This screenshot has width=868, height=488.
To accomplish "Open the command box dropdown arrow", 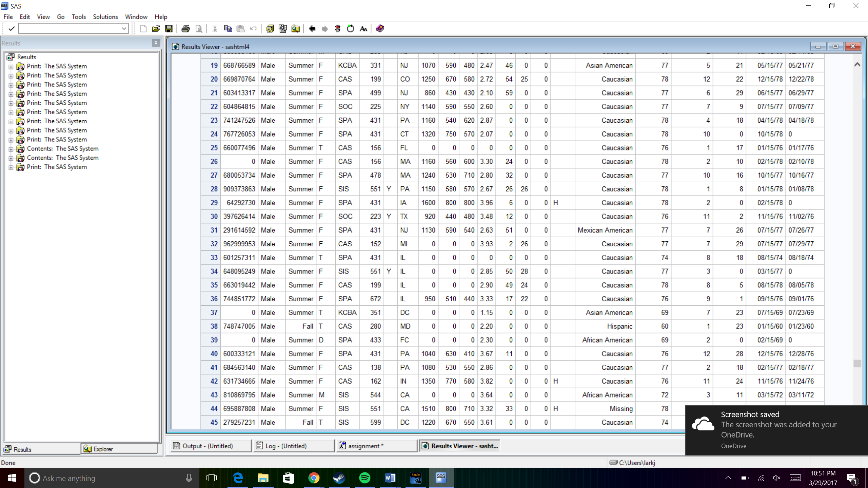I will click(x=124, y=29).
